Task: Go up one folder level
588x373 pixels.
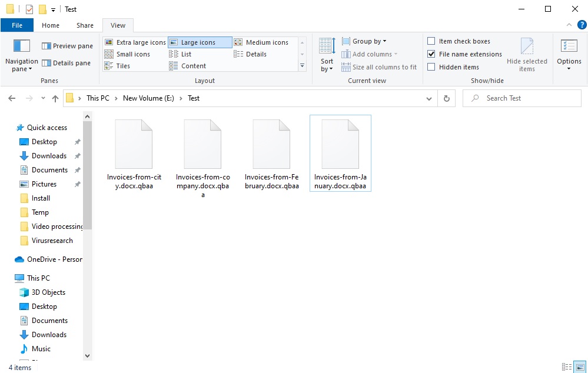Action: [55, 98]
